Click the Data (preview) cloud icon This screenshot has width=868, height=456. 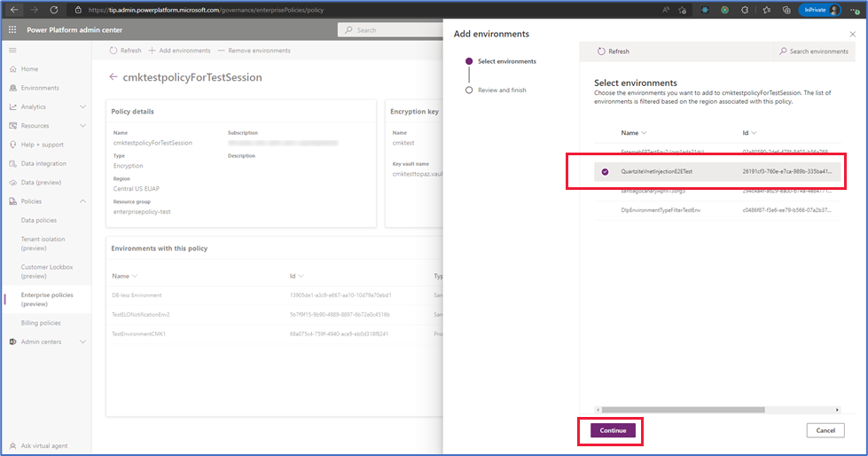click(13, 182)
